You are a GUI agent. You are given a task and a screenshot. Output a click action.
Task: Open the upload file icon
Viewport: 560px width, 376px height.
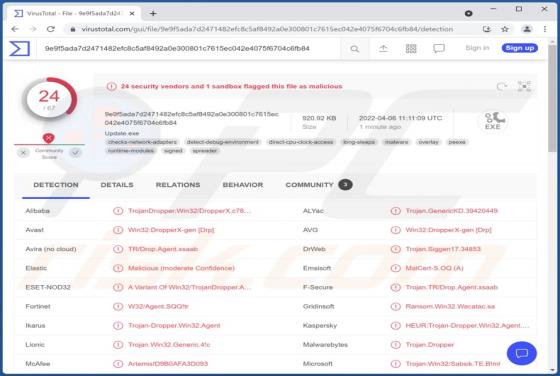(x=383, y=48)
